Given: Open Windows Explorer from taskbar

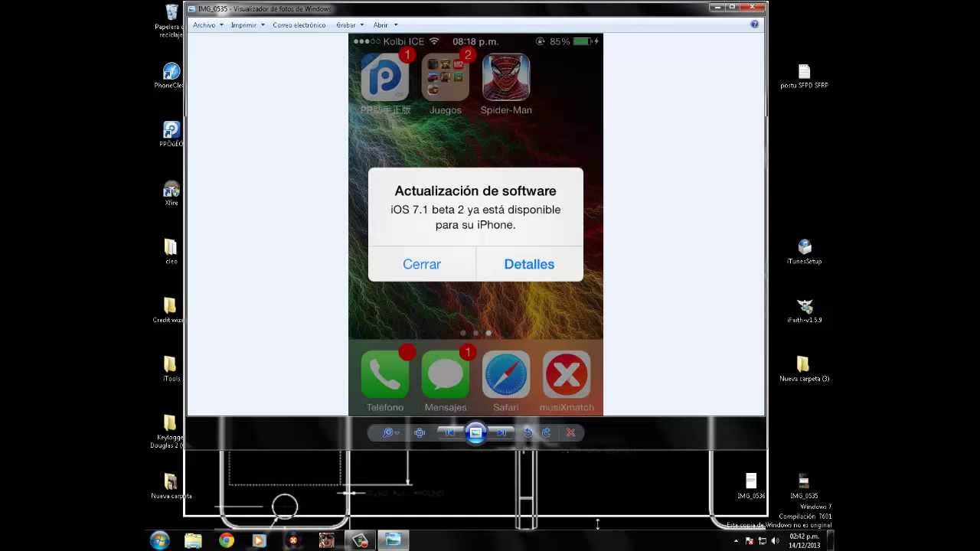Looking at the screenshot, I should pos(193,540).
